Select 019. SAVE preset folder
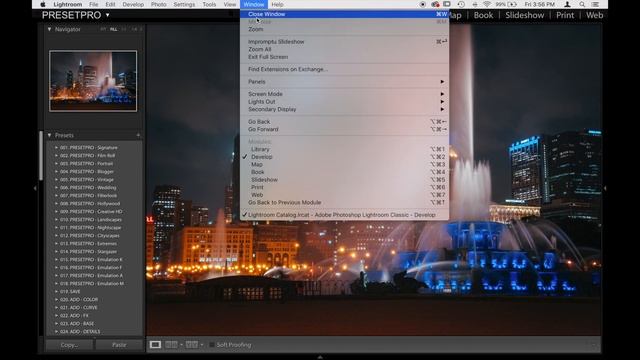The width and height of the screenshot is (640, 360). [94, 292]
